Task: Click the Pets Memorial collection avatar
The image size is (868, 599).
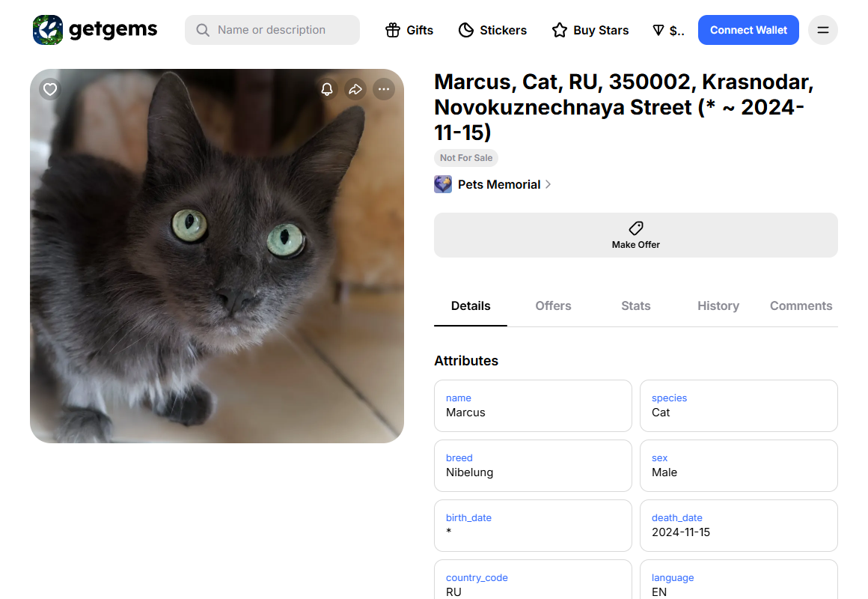Action: pyautogui.click(x=443, y=184)
